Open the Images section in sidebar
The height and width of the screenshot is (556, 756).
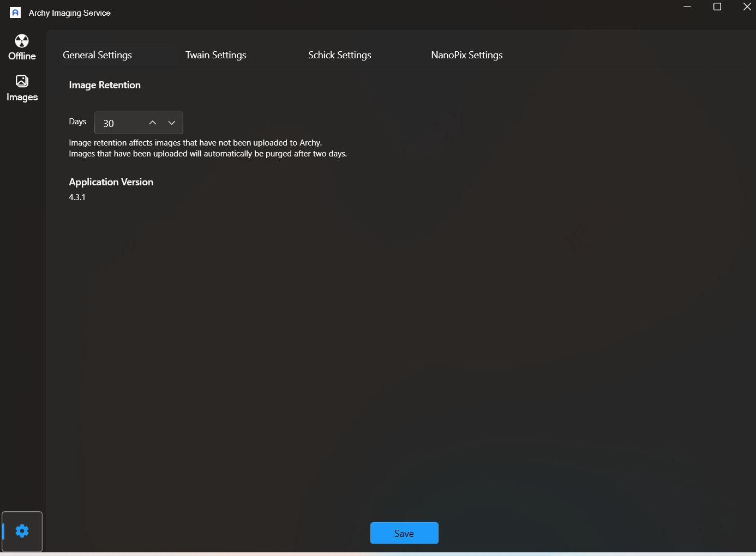(22, 88)
